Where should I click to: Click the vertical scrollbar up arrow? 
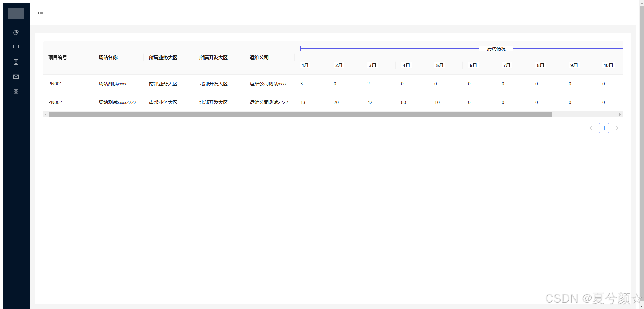pyautogui.click(x=642, y=3)
